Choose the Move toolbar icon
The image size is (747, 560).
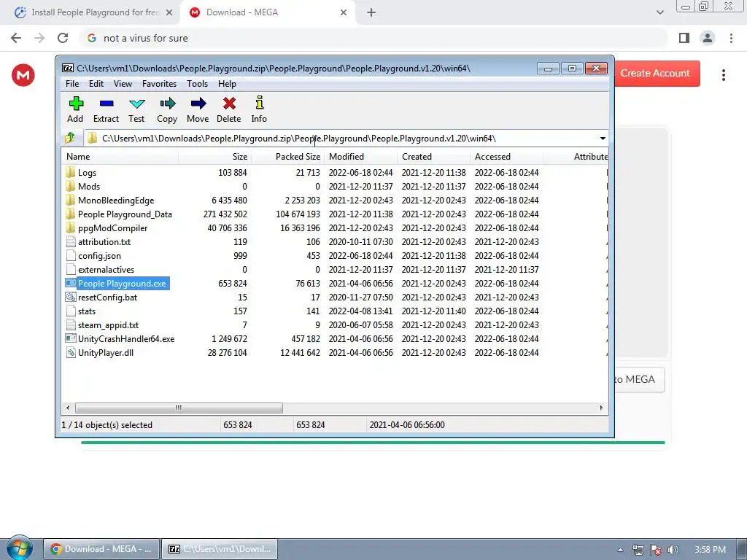tap(198, 104)
